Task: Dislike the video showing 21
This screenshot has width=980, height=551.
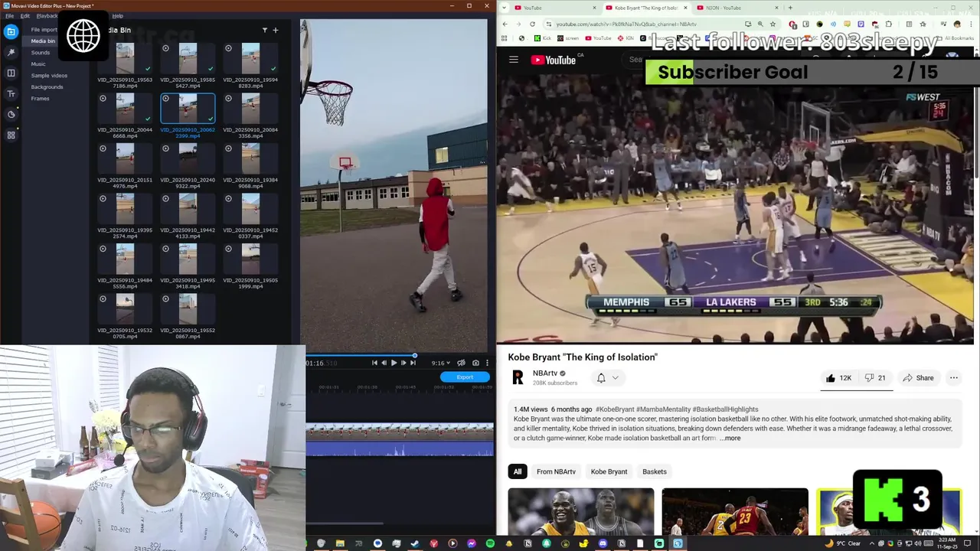Action: pyautogui.click(x=875, y=378)
